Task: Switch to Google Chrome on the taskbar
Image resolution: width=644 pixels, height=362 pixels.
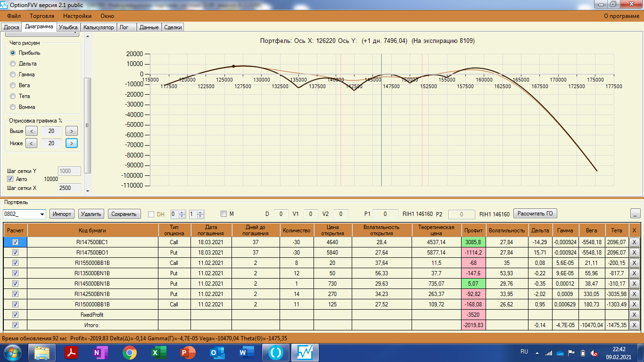Action: click(x=130, y=353)
